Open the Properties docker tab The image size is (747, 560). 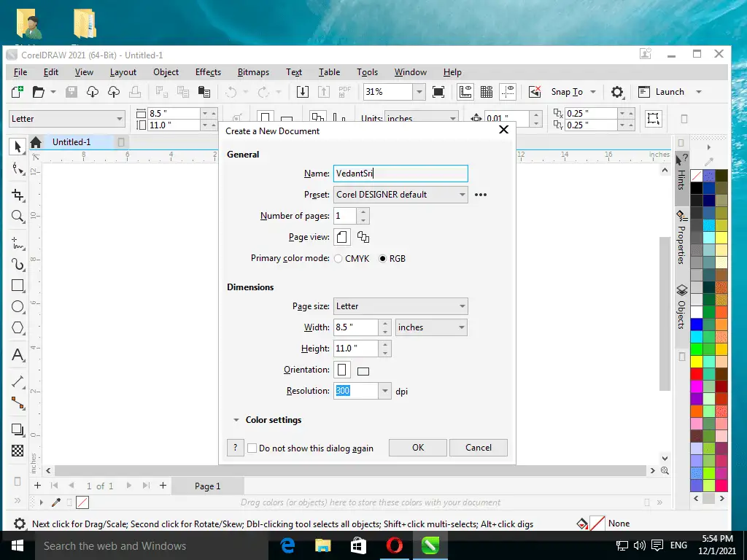point(682,238)
